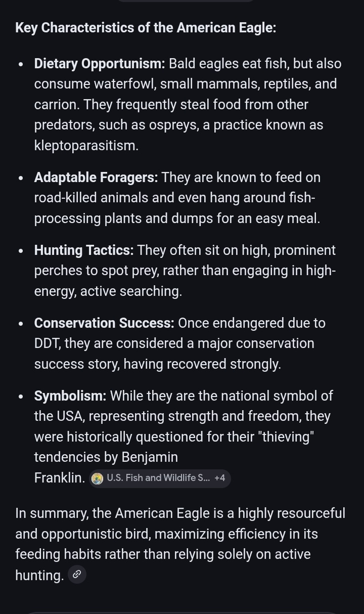Click the link icon after "hunting."

pyautogui.click(x=77, y=574)
